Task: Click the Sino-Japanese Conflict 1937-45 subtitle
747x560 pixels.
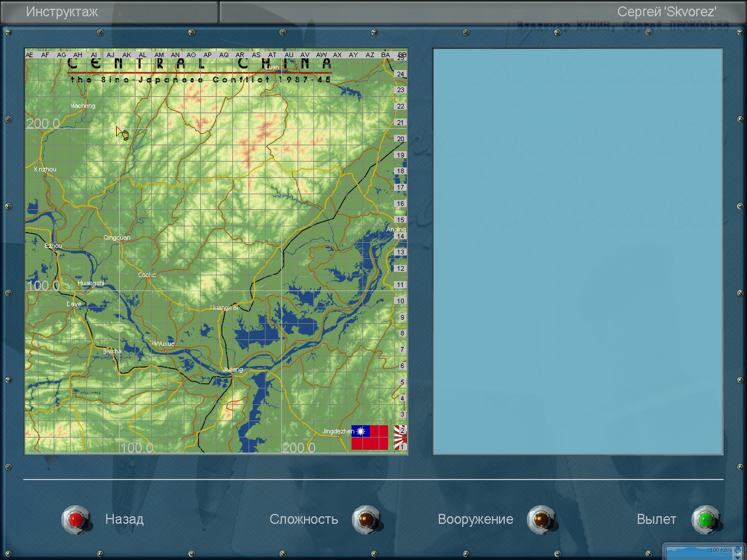Action: [201, 79]
